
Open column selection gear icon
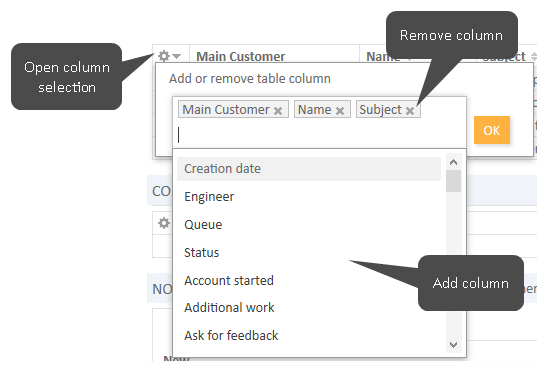(164, 56)
